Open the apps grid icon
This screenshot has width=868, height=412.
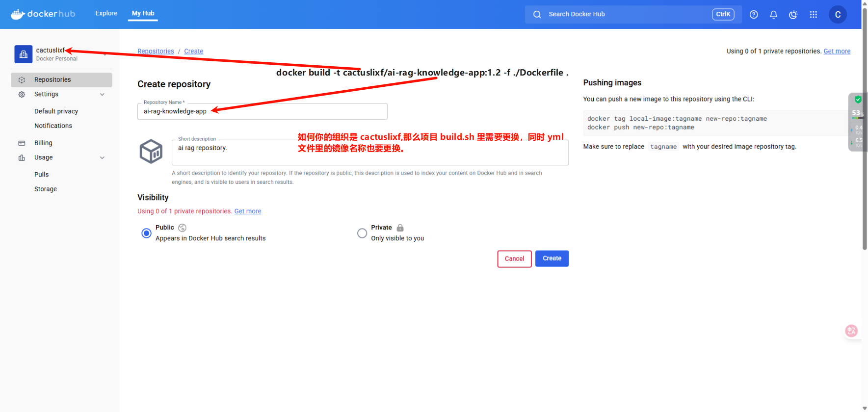coord(813,15)
